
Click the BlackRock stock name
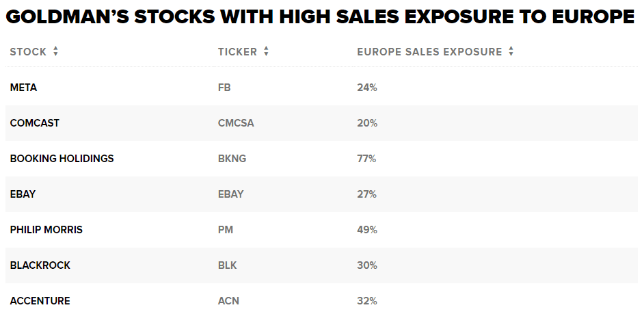tap(40, 265)
